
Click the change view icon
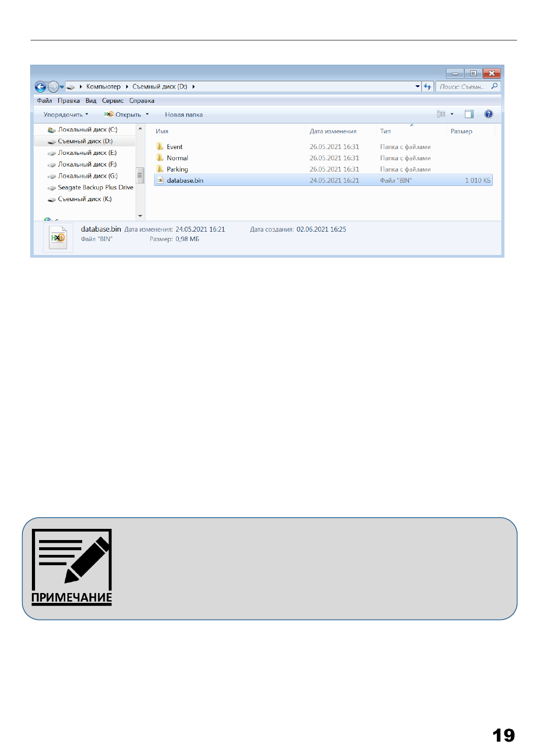[x=442, y=114]
